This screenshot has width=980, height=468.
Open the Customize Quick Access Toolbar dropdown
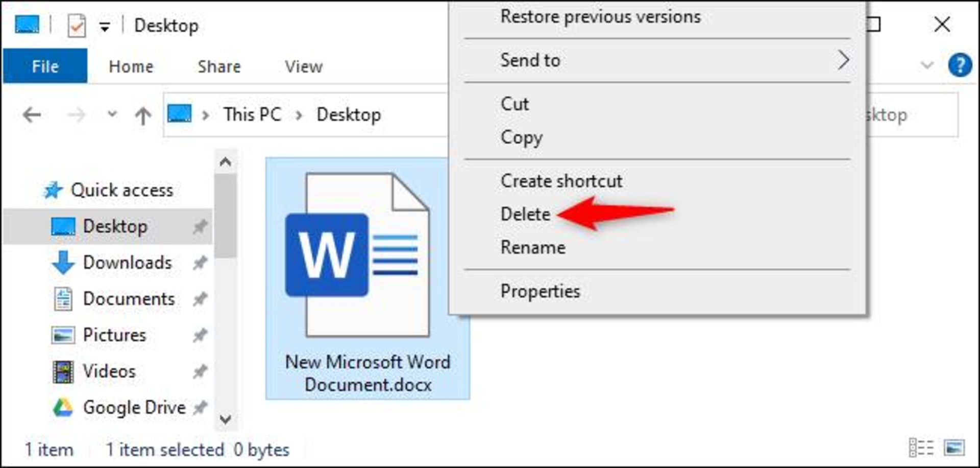[105, 27]
